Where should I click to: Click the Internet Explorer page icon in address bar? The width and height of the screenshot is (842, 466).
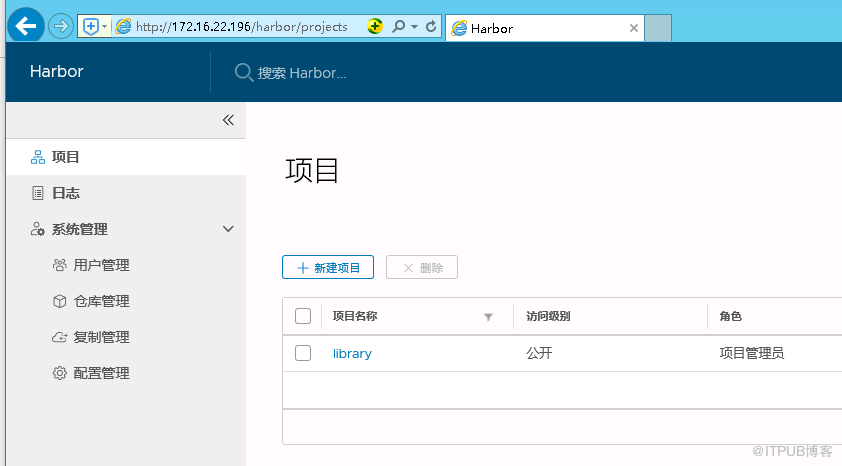click(x=123, y=26)
